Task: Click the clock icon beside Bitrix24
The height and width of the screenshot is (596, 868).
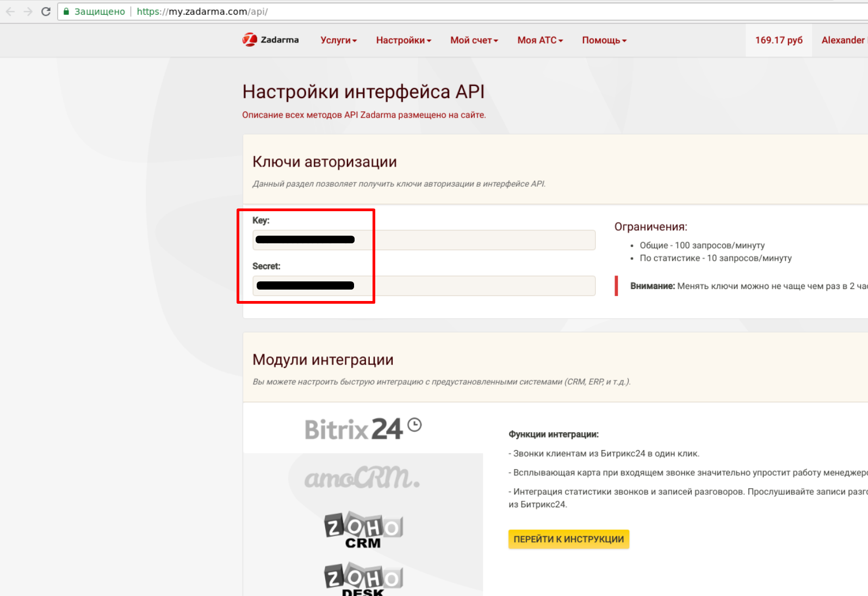Action: tap(414, 425)
